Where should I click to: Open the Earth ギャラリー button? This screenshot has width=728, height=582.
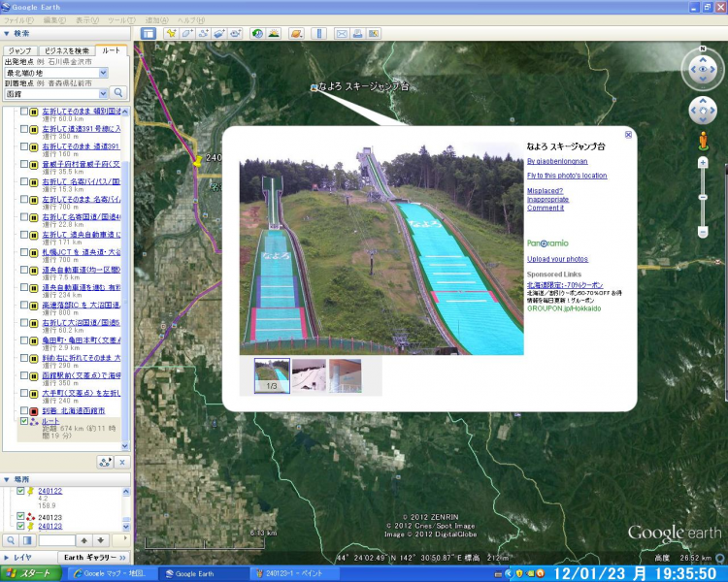pos(94,558)
